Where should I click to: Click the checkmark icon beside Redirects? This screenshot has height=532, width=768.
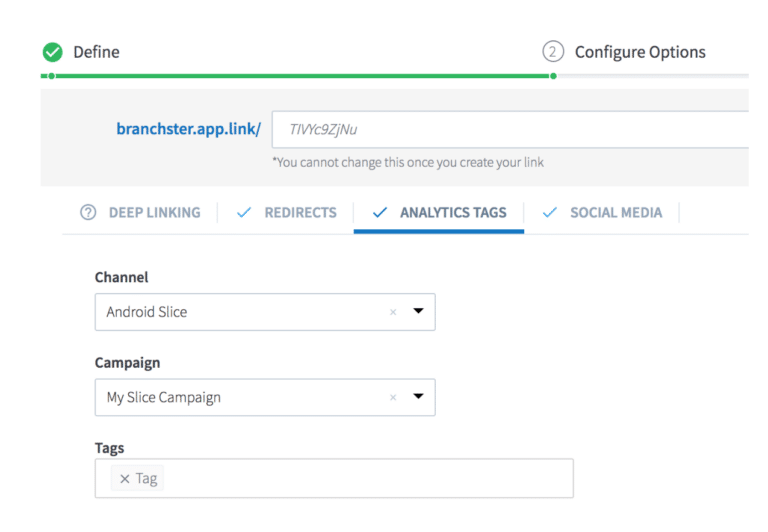point(244,212)
